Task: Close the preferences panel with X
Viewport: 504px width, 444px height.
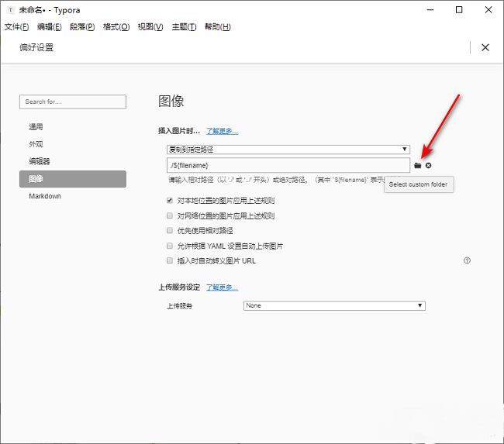Action: (485, 47)
